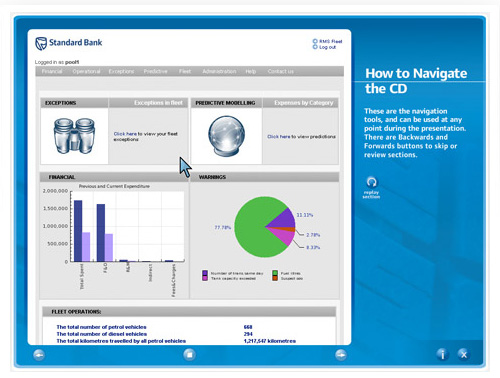
Task: Close the presentation with X button
Action: [x=464, y=354]
